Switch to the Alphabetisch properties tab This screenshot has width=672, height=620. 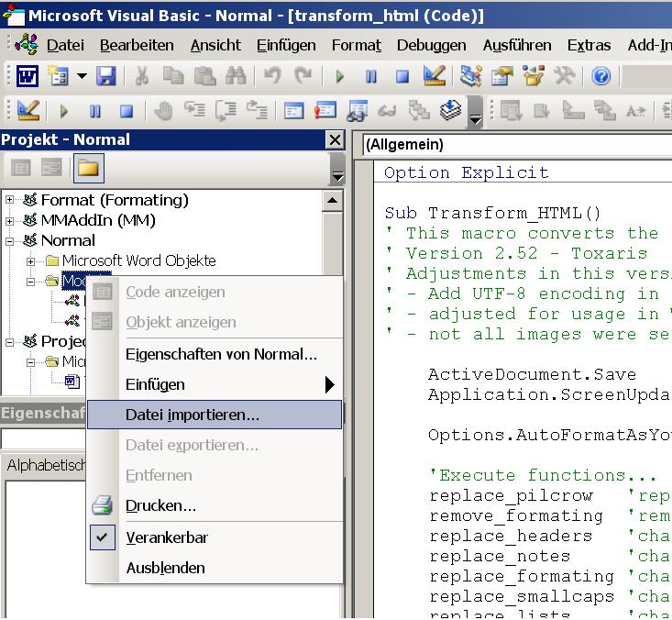tap(45, 466)
